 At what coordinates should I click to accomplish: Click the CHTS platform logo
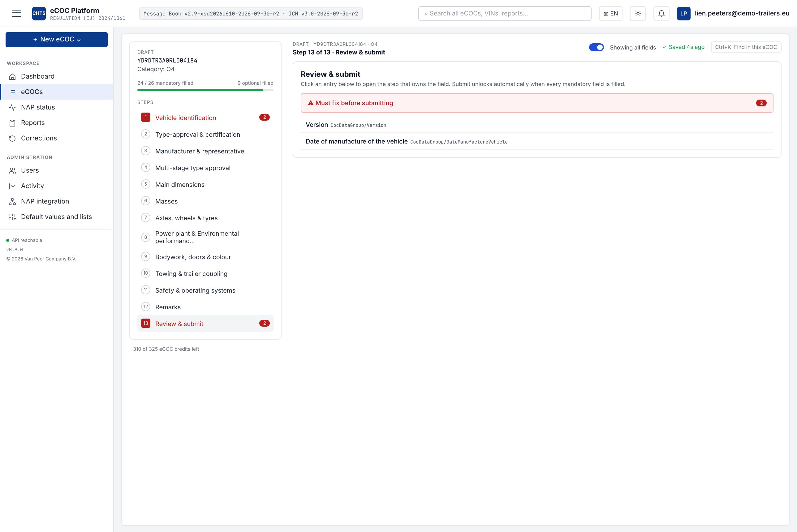click(x=39, y=14)
